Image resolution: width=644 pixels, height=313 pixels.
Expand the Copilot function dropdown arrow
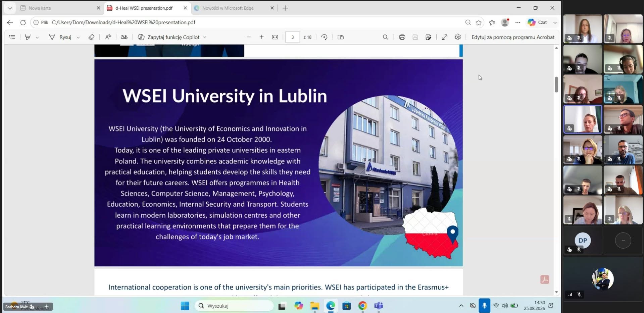(204, 38)
